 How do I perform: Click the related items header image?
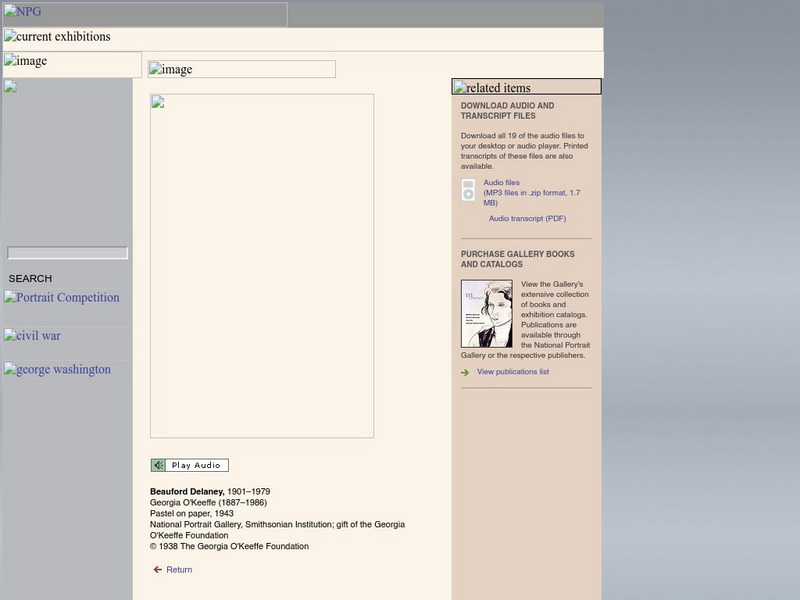(527, 87)
